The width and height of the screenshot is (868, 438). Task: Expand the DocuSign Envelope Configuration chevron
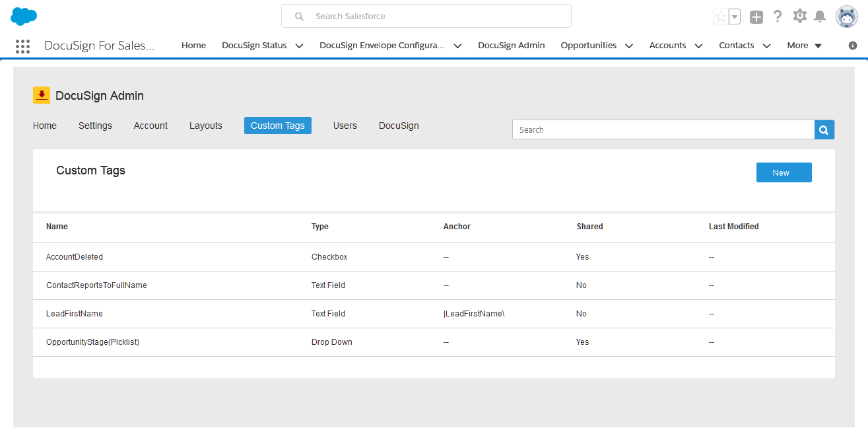pos(457,46)
